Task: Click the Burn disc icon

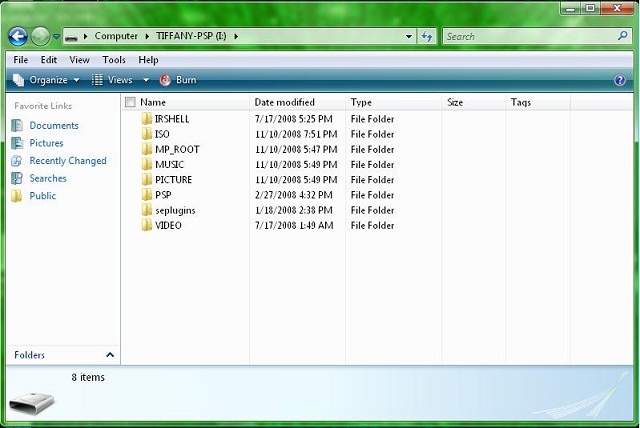Action: (x=165, y=80)
